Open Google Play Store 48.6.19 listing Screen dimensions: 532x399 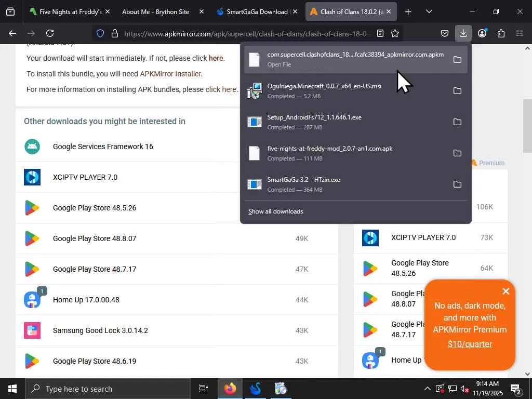coord(95,361)
